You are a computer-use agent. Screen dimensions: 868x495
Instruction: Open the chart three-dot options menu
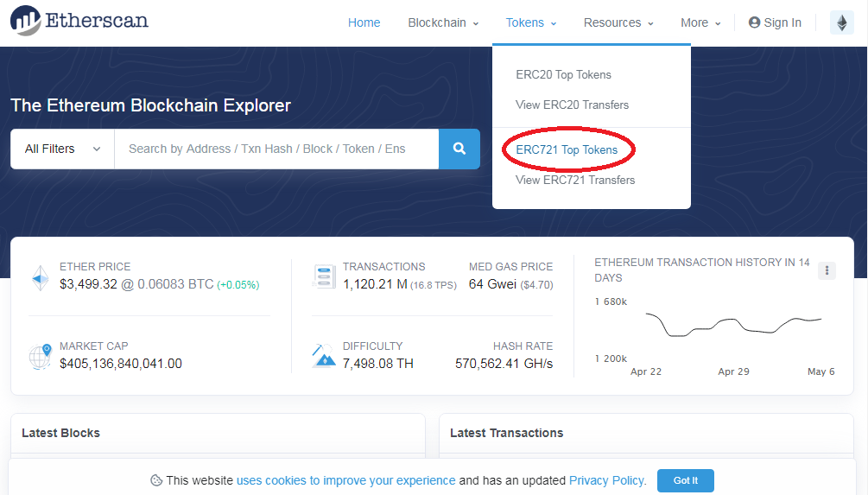827,270
